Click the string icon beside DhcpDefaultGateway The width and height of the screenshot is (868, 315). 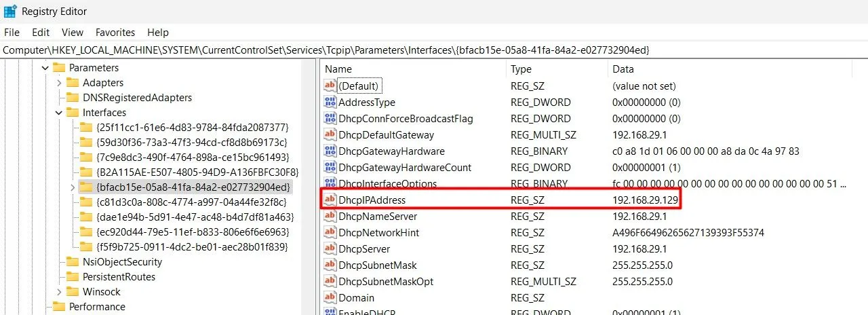(x=330, y=134)
